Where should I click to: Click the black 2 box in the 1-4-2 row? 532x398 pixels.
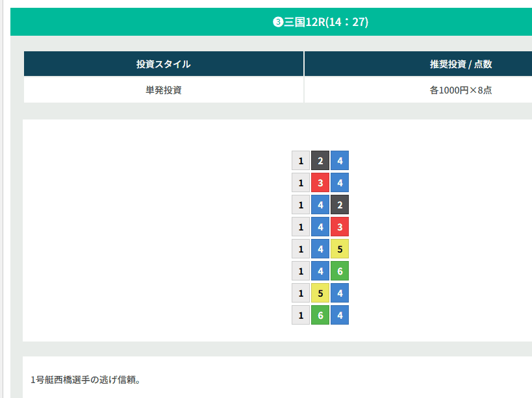tap(340, 205)
